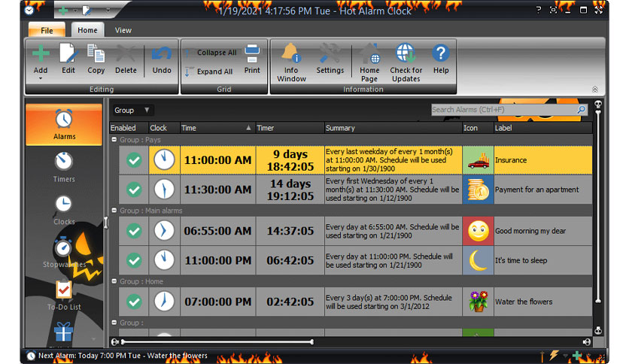The height and width of the screenshot is (364, 629).
Task: Delete the selected alarm
Action: coord(126,59)
